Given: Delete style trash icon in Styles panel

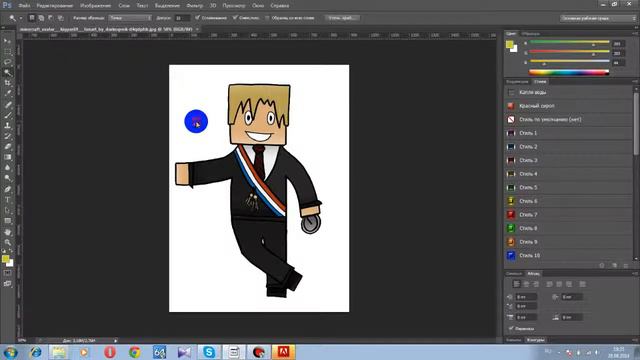Looking at the screenshot, I should (x=626, y=266).
